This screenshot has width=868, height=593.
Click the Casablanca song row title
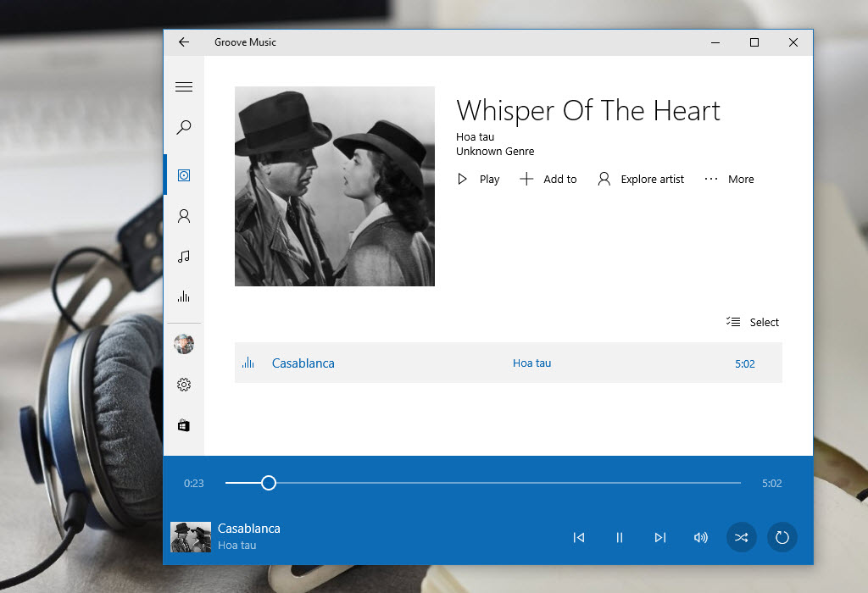[303, 363]
